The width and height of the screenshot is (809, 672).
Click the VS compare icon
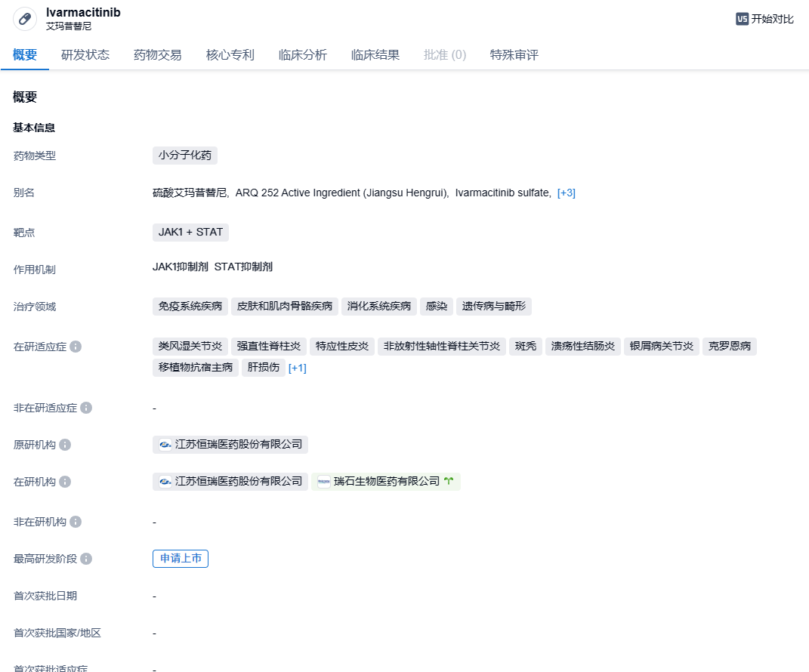click(742, 19)
